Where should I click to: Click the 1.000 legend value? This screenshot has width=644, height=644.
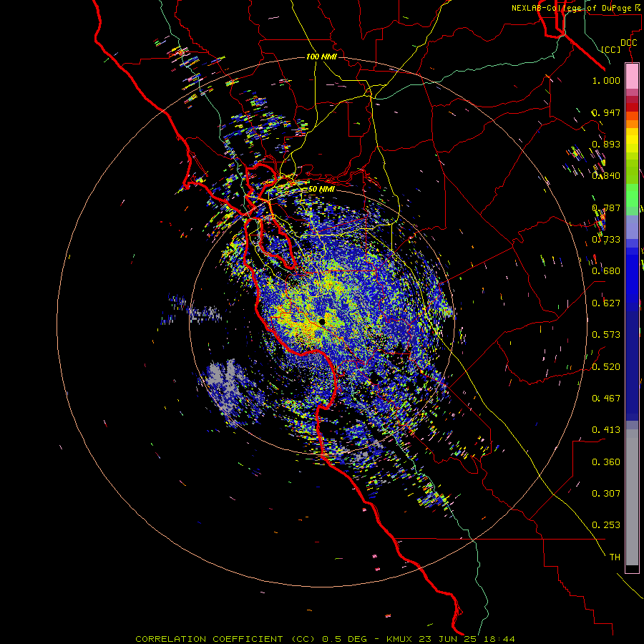click(x=606, y=80)
